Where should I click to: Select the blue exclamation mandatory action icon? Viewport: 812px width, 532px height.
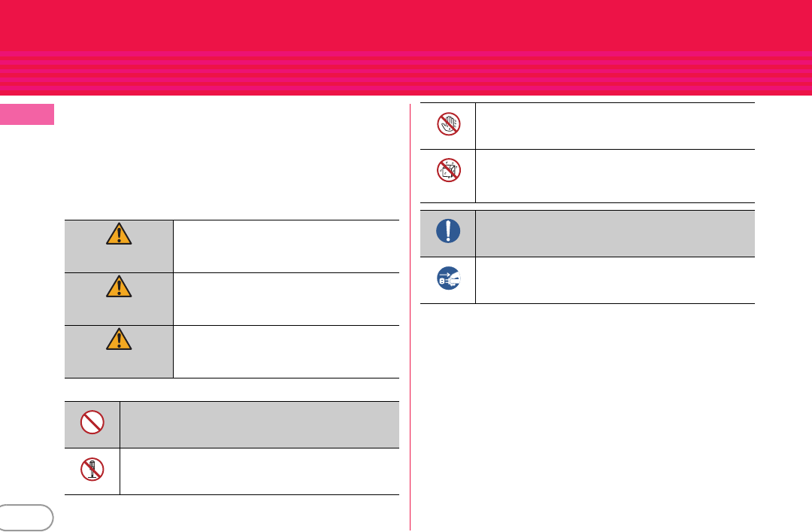448,231
